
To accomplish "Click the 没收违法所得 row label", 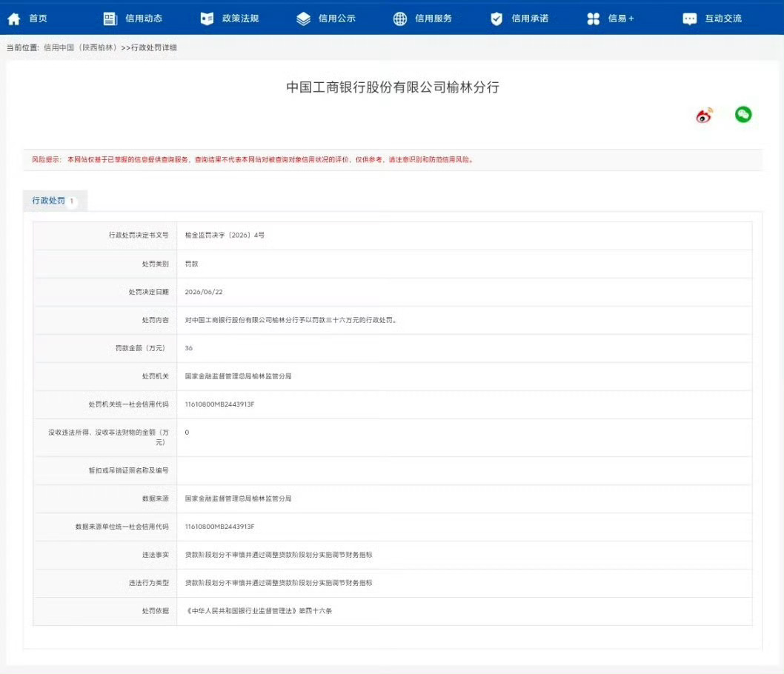I will coord(108,437).
